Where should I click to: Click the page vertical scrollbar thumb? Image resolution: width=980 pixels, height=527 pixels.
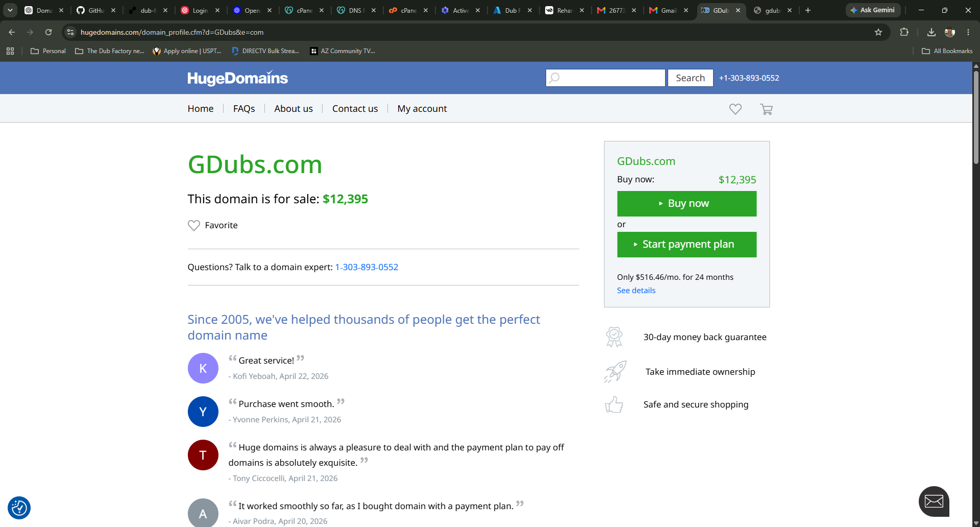976,117
